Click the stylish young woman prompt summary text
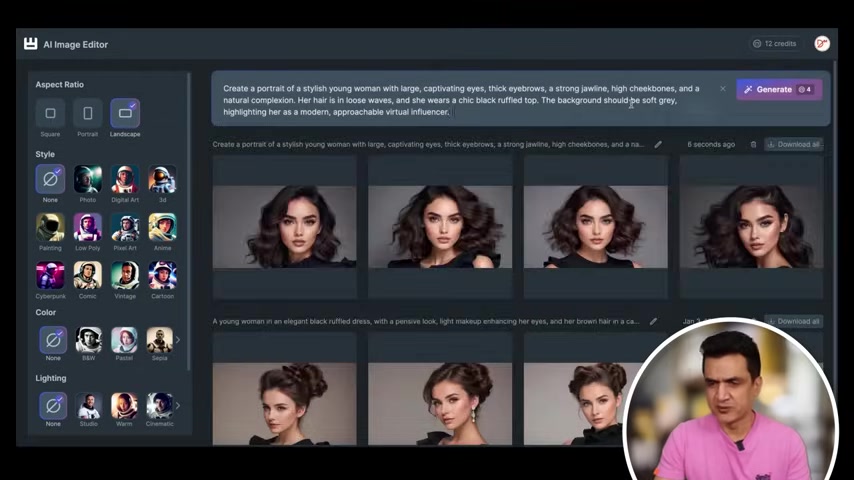Screen dimensions: 854x480 point(428,144)
